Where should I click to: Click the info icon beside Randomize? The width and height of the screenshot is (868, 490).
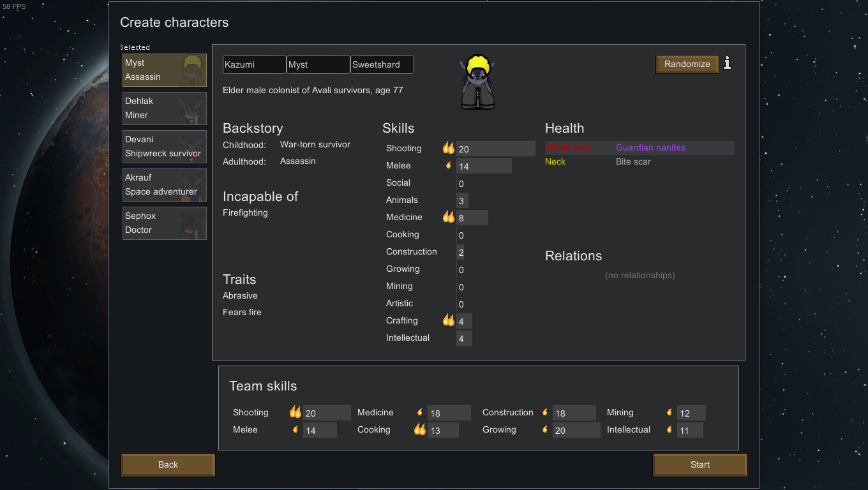coord(727,63)
